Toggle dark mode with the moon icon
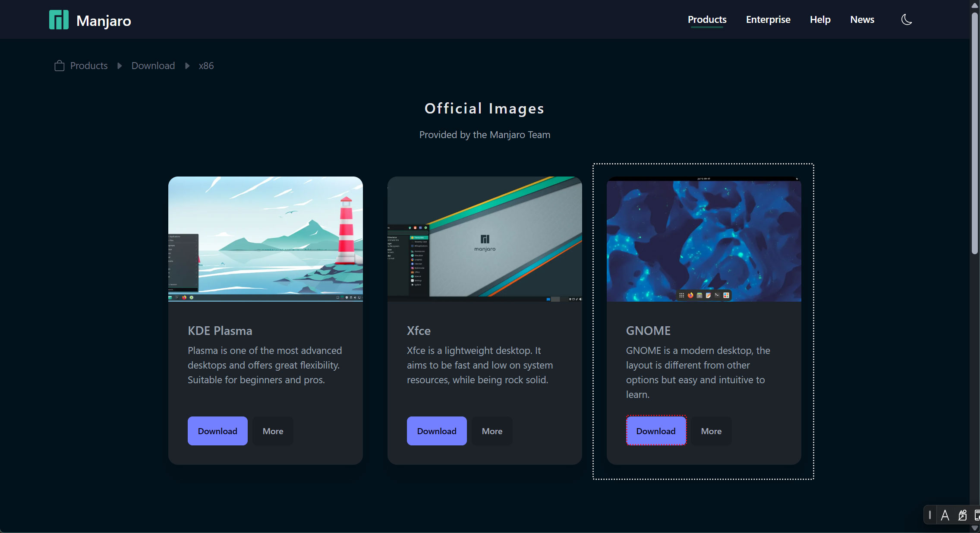 click(907, 19)
